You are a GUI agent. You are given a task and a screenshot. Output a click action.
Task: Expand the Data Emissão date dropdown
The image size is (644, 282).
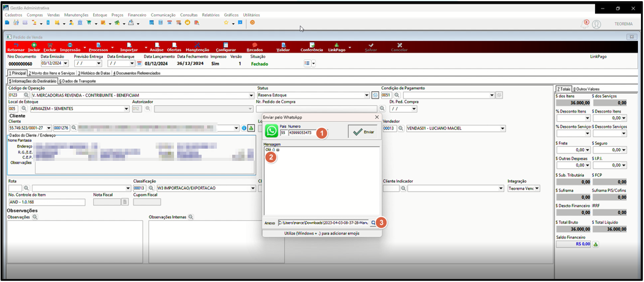[x=66, y=64]
